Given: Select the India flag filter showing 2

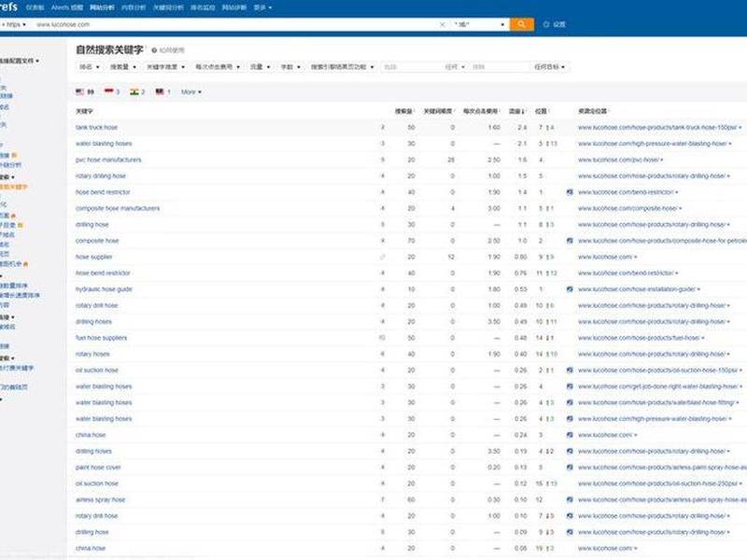Looking at the screenshot, I should click(x=137, y=91).
